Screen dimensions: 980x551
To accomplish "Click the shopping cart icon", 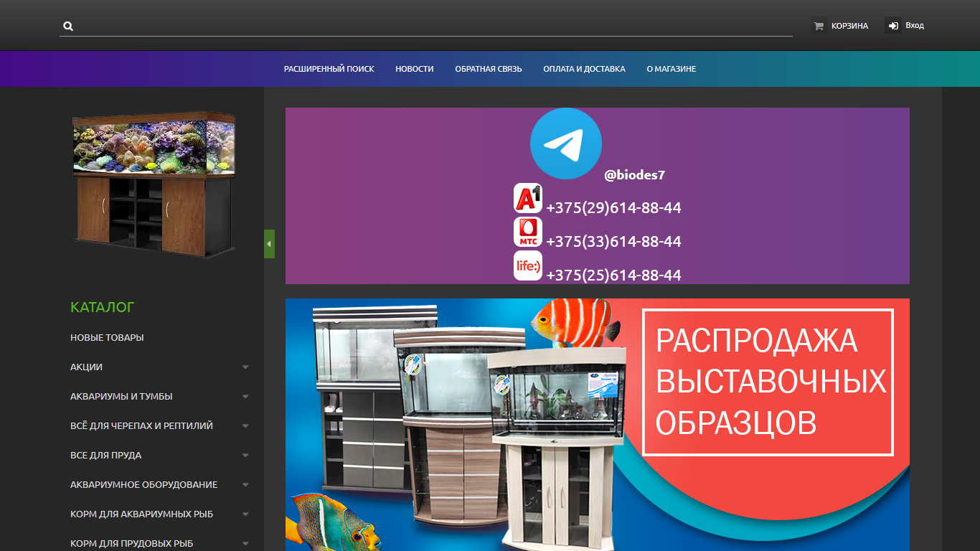I will 819,26.
